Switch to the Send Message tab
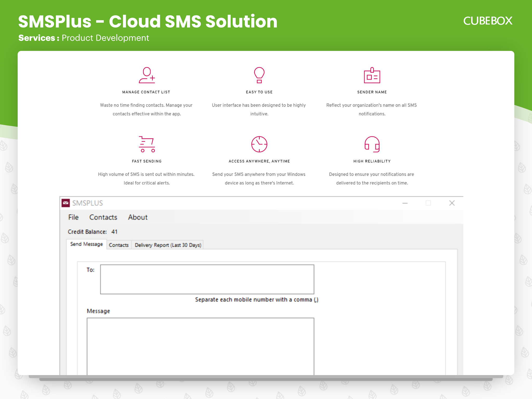 click(x=87, y=244)
